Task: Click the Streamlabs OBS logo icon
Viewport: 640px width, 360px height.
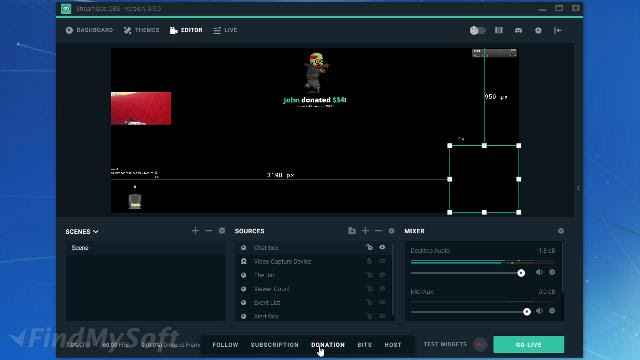Action: coord(66,9)
